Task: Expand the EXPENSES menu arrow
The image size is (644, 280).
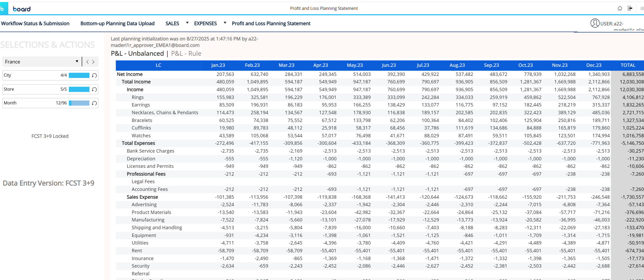Action: pyautogui.click(x=225, y=23)
